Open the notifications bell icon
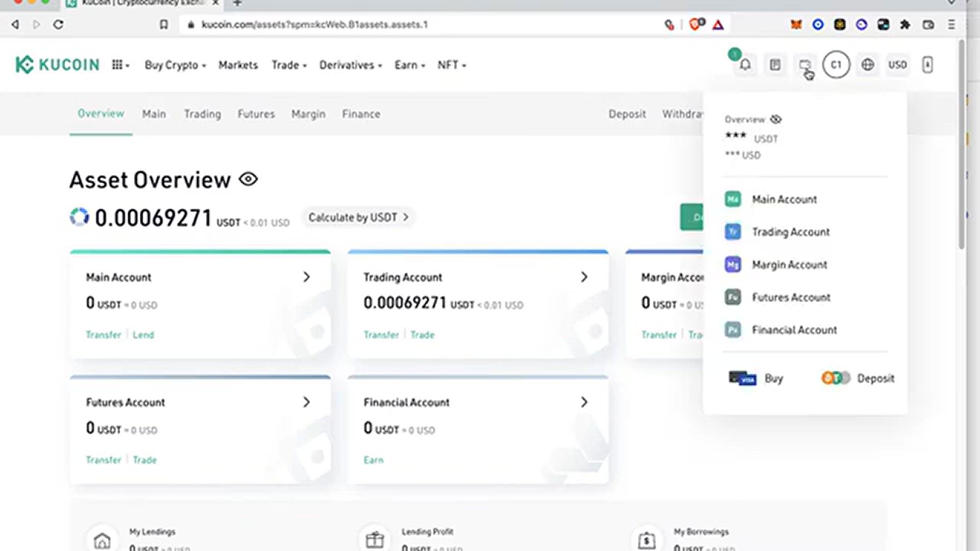 pyautogui.click(x=745, y=65)
